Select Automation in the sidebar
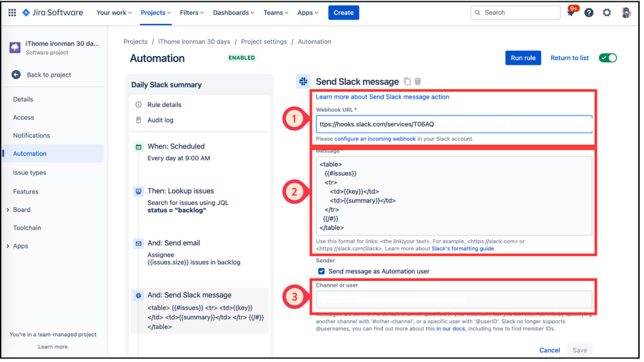This screenshot has height=362, width=644. click(x=53, y=153)
